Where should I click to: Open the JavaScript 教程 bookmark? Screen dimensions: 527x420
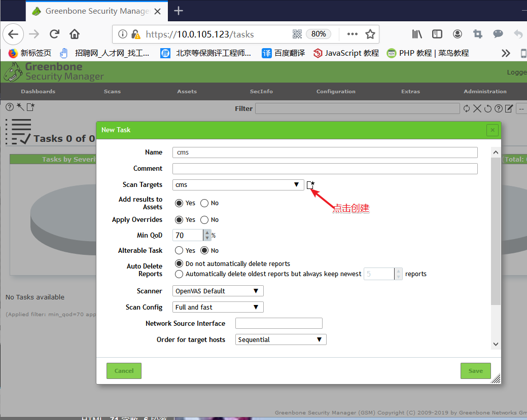point(346,53)
